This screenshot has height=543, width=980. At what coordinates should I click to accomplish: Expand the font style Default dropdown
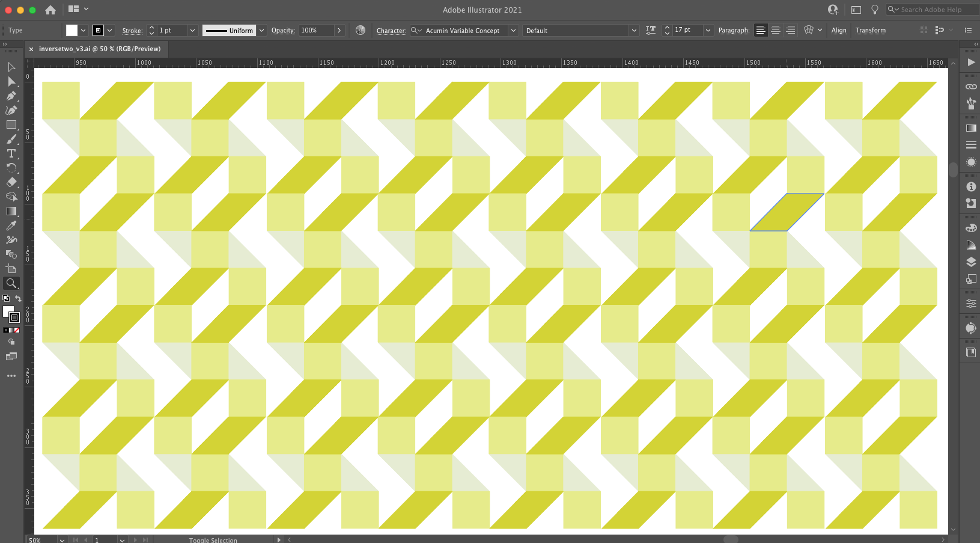tap(633, 30)
